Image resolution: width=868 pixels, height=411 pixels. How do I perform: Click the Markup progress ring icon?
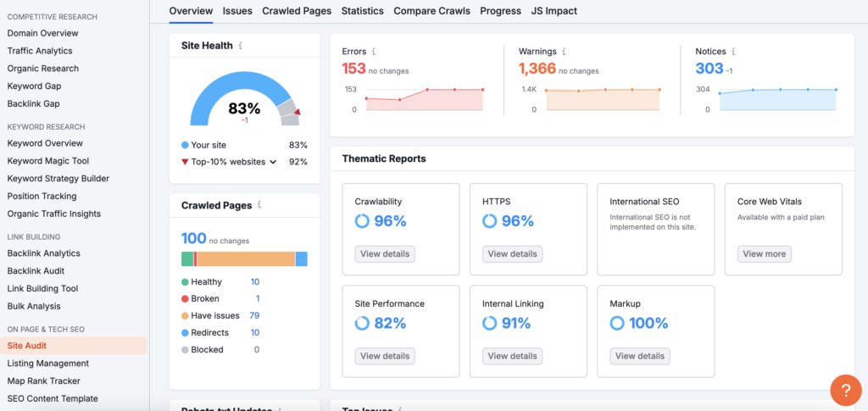[x=617, y=323]
